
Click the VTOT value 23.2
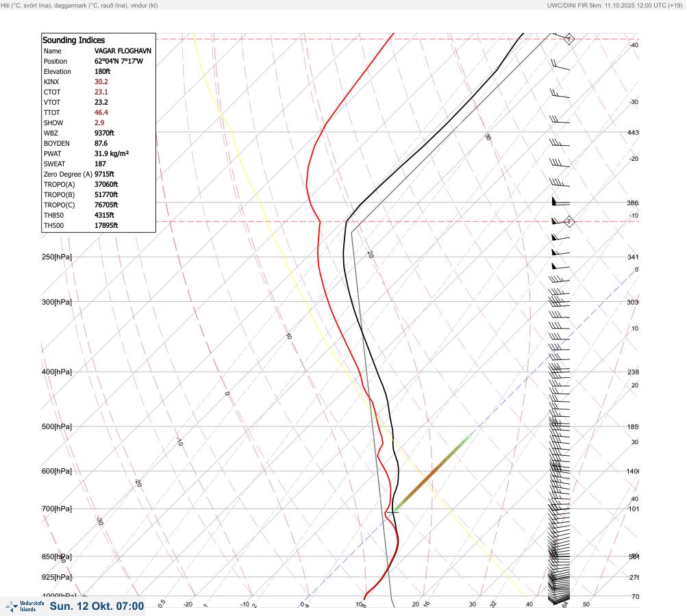[x=101, y=102]
